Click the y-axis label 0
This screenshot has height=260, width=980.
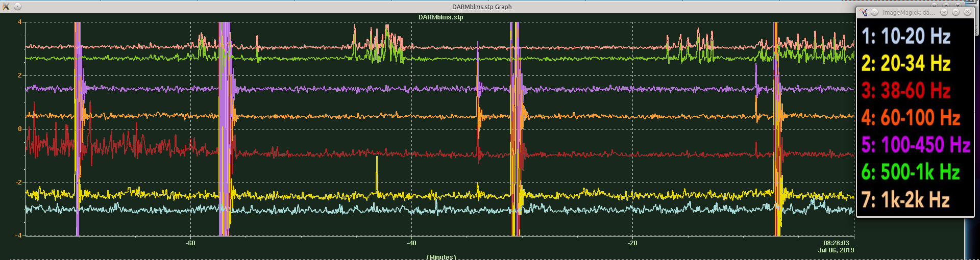pyautogui.click(x=19, y=129)
